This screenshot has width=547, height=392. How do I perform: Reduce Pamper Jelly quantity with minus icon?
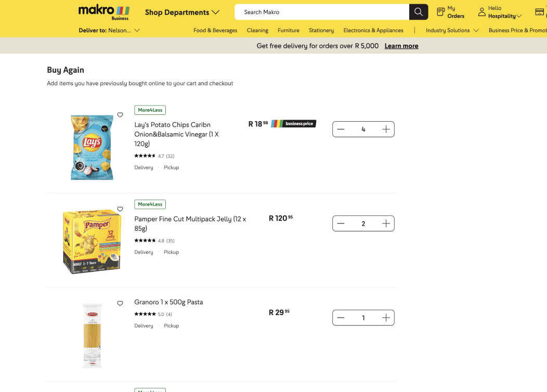pos(341,224)
